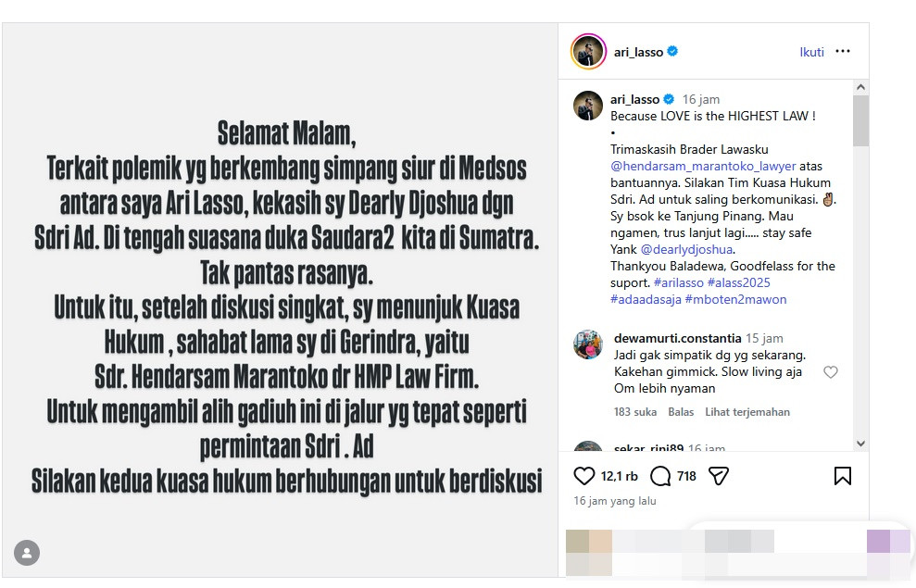The image size is (916, 588).
Task: Like the post with the heart icon
Action: (x=583, y=476)
